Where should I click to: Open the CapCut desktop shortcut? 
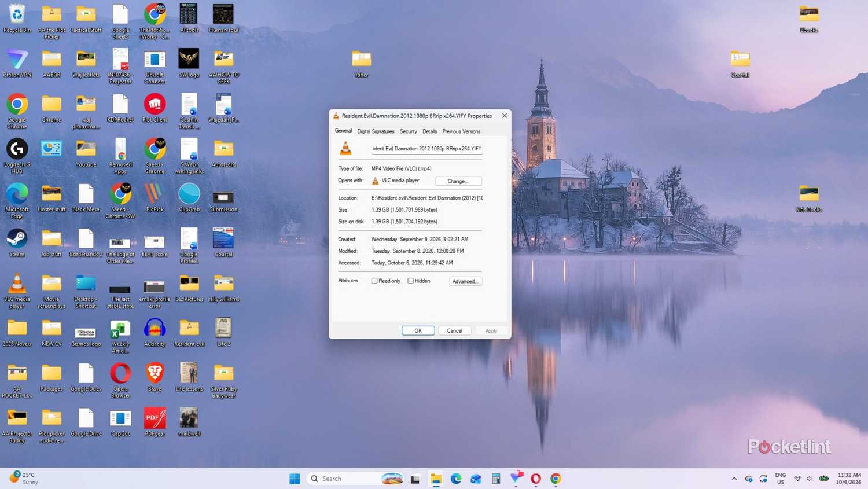point(120,422)
